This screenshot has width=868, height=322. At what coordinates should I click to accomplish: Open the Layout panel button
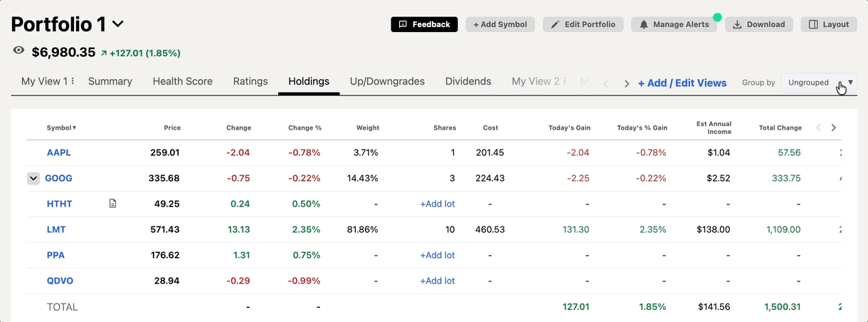pyautogui.click(x=829, y=24)
